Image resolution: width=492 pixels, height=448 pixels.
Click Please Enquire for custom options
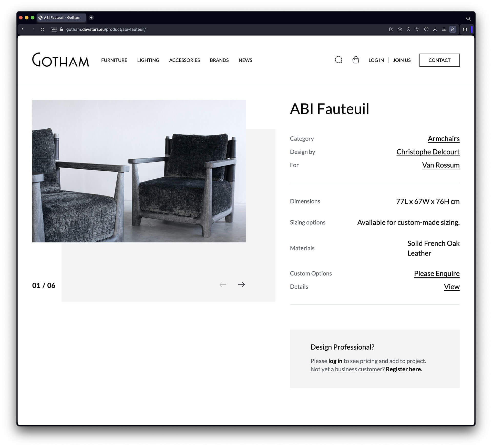pyautogui.click(x=437, y=273)
